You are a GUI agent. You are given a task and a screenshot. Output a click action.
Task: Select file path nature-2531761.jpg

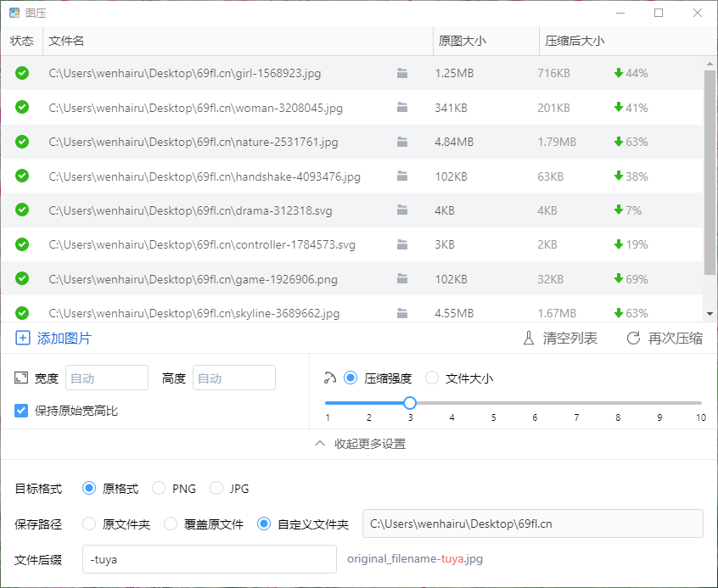(194, 142)
